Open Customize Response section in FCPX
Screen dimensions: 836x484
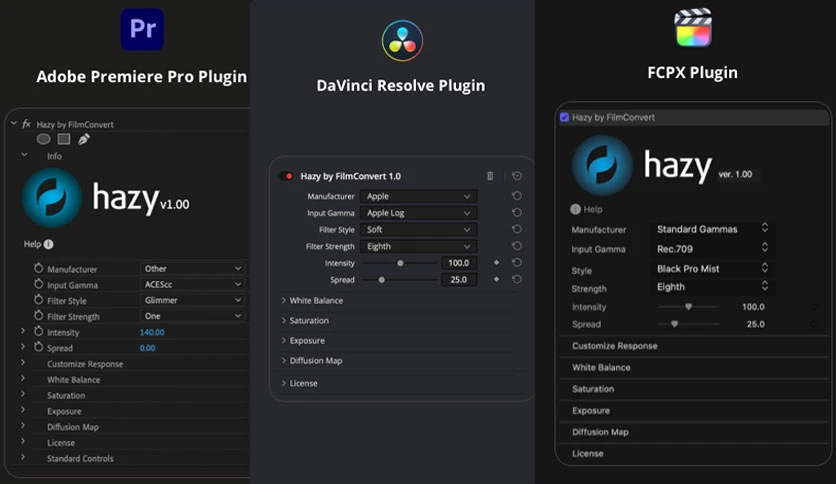[615, 346]
